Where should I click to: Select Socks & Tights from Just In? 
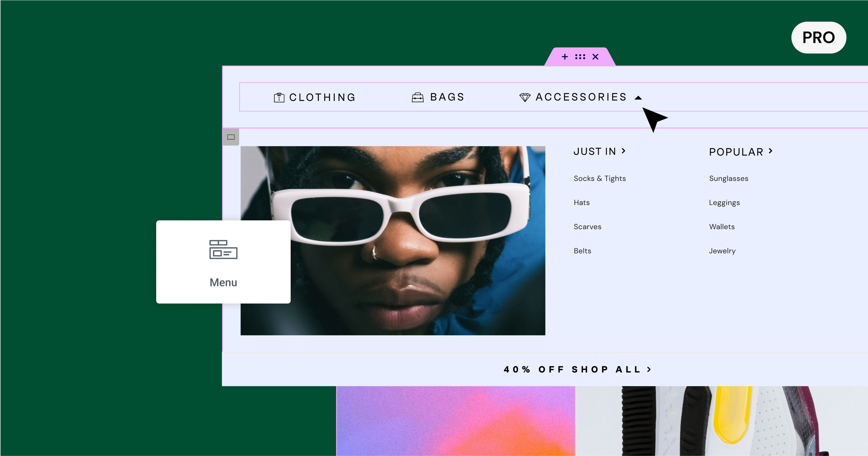[x=600, y=179]
